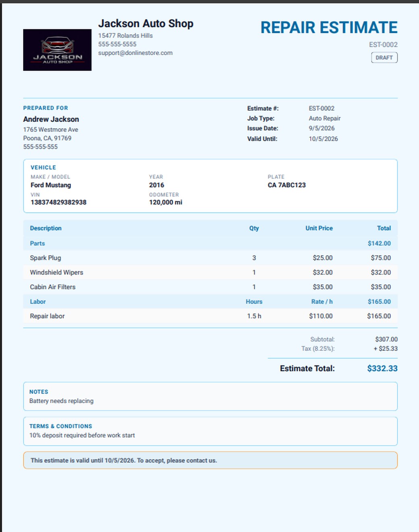Click the Valid Until value 10/5/2026

323,139
